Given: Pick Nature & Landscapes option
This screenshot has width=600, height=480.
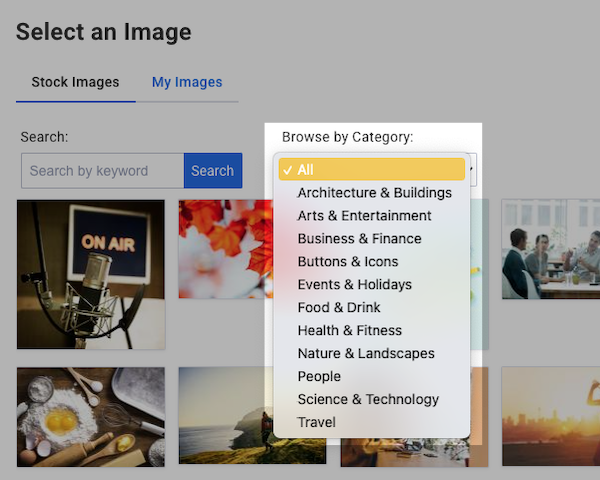Looking at the screenshot, I should click(x=365, y=354).
